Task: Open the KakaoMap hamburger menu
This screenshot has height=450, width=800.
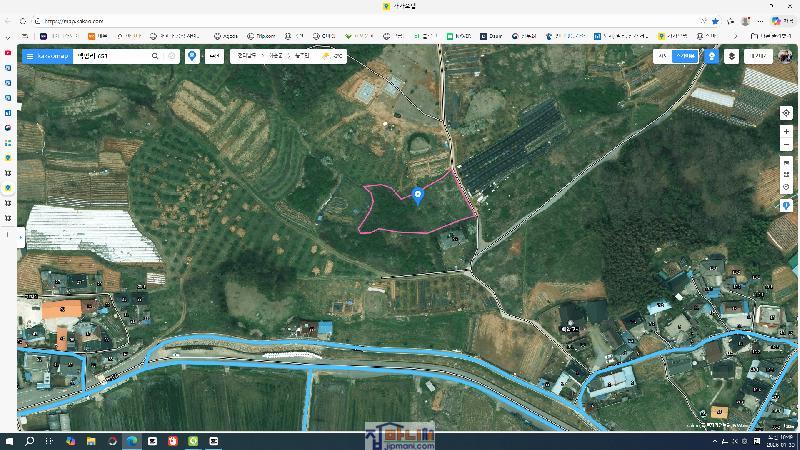Action: point(30,57)
